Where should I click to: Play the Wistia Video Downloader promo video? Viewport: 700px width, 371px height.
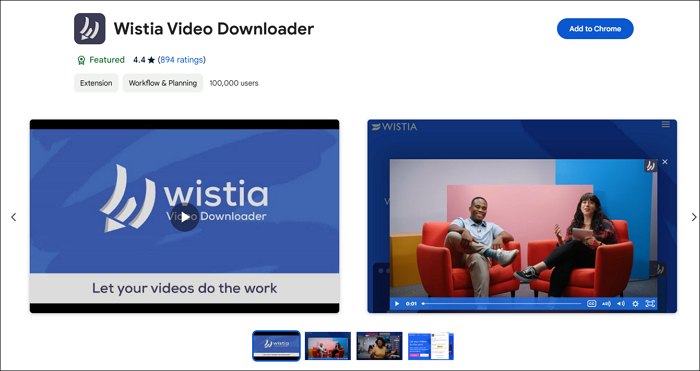click(184, 217)
